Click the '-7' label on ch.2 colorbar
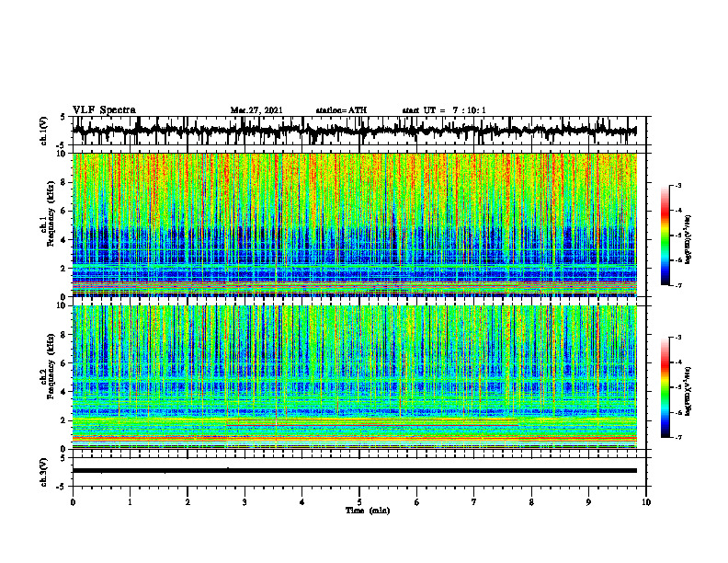Viewport: 728px width, 563px height. click(x=678, y=438)
